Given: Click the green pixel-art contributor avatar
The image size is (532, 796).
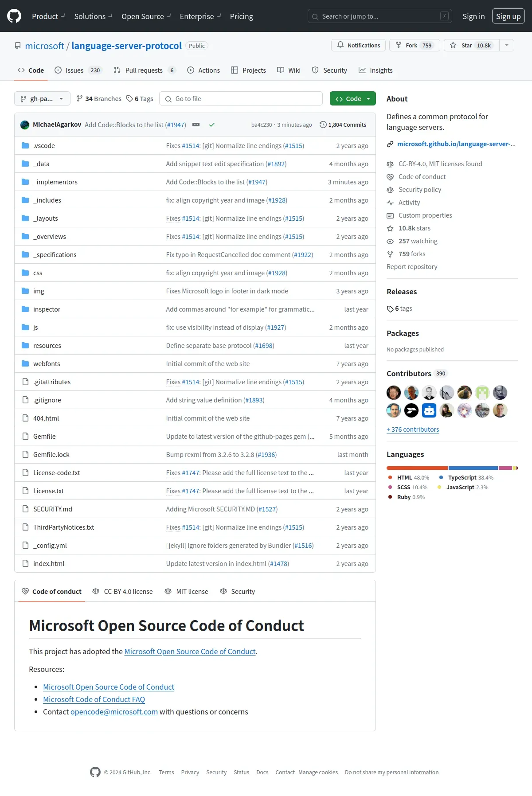Looking at the screenshot, I should (482, 393).
